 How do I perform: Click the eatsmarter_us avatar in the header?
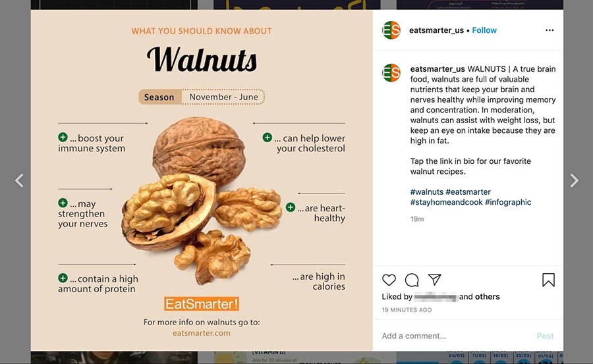pyautogui.click(x=391, y=30)
